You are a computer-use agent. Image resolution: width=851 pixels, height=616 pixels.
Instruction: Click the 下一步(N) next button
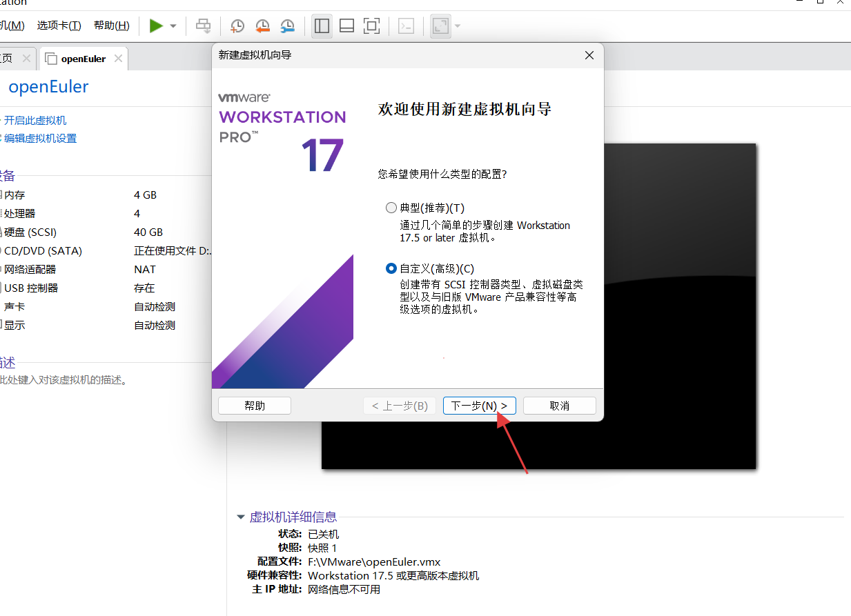point(480,406)
